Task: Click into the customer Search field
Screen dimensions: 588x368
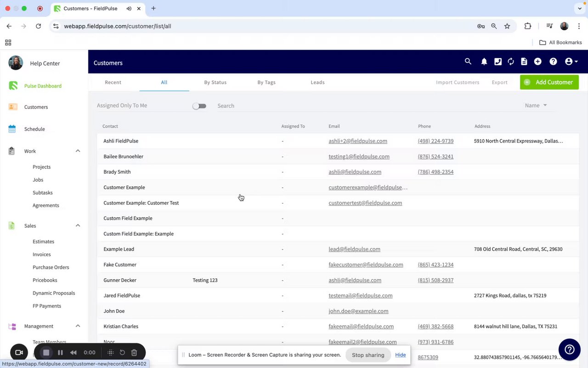Action: 367,106
